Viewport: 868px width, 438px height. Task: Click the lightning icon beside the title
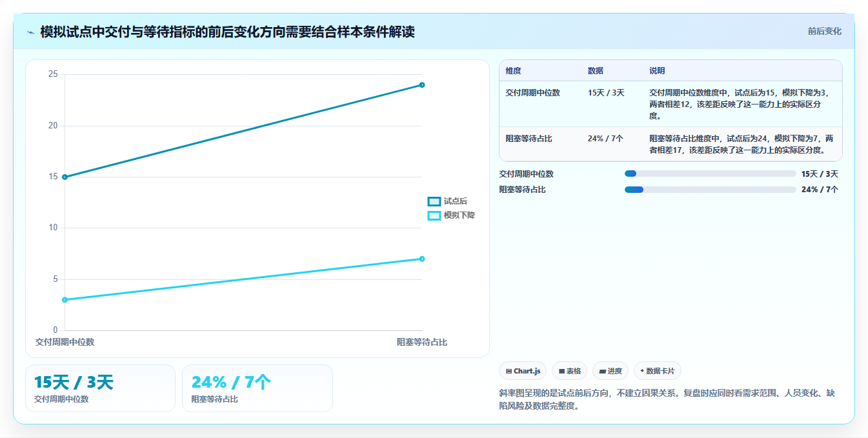click(x=30, y=32)
